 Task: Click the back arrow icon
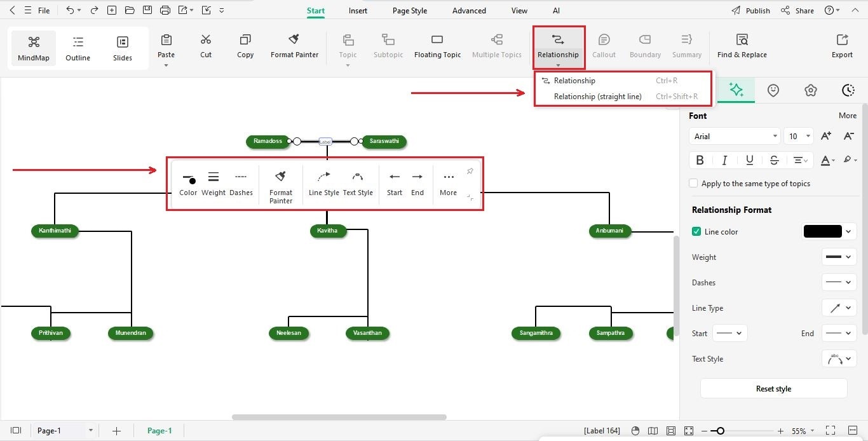pyautogui.click(x=12, y=10)
